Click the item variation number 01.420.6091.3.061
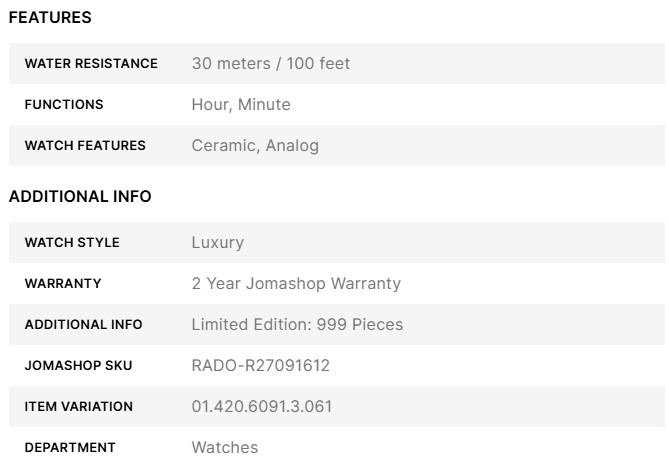 coord(262,407)
